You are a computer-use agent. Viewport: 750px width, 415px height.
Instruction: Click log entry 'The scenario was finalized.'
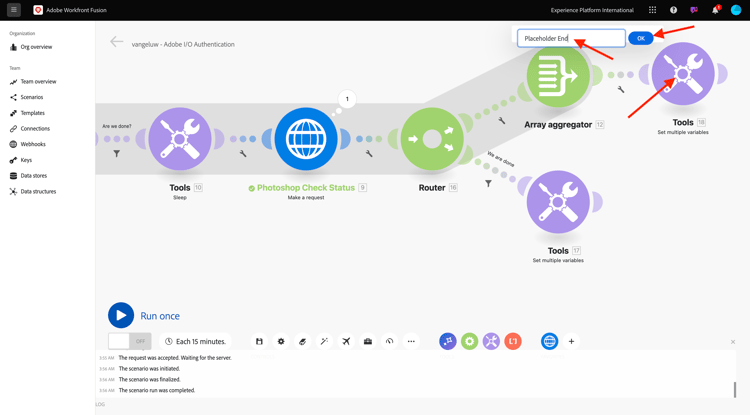point(149,380)
